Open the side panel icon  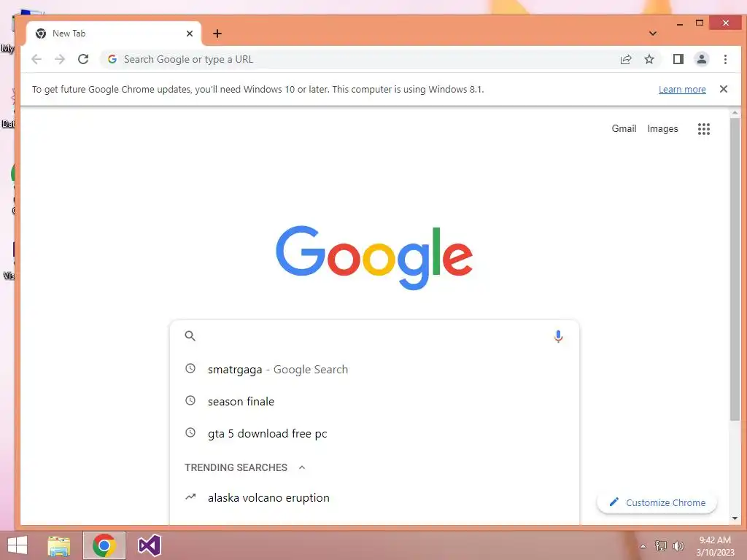pyautogui.click(x=678, y=59)
